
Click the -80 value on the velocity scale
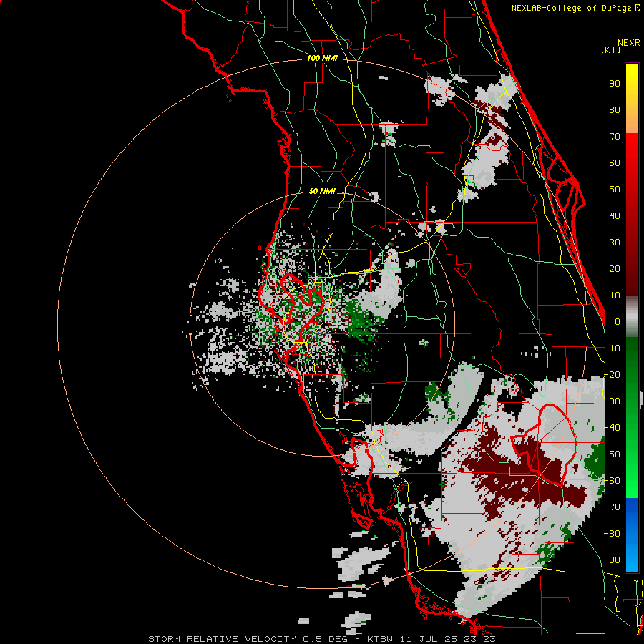coord(612,534)
